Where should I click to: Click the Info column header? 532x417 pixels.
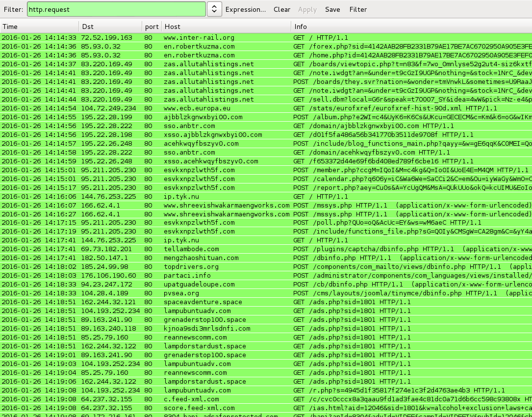pyautogui.click(x=411, y=26)
